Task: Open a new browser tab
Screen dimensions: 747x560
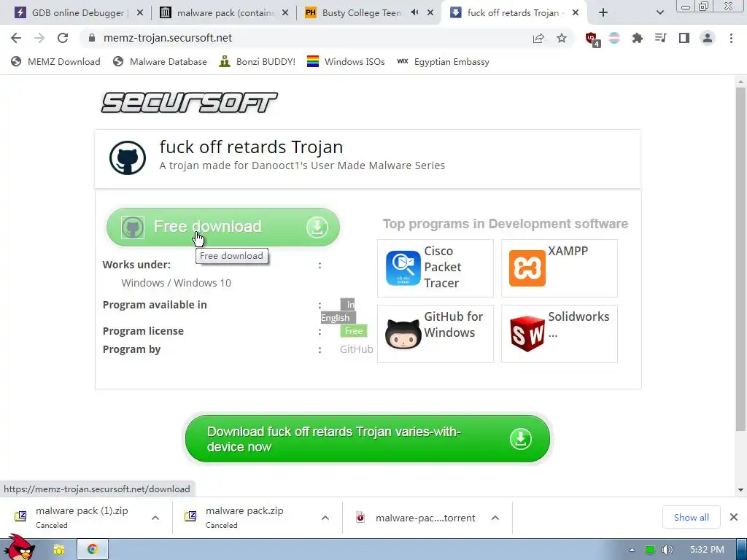Action: 603,13
